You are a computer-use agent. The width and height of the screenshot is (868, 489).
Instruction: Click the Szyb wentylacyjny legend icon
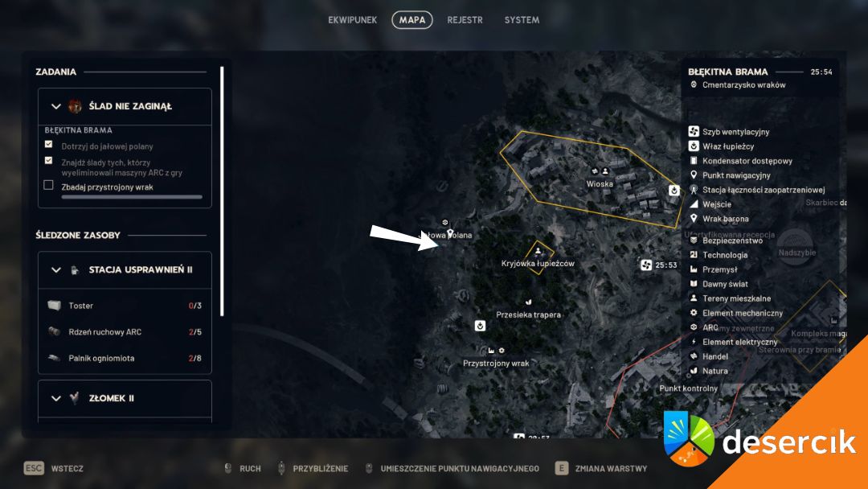pos(694,131)
